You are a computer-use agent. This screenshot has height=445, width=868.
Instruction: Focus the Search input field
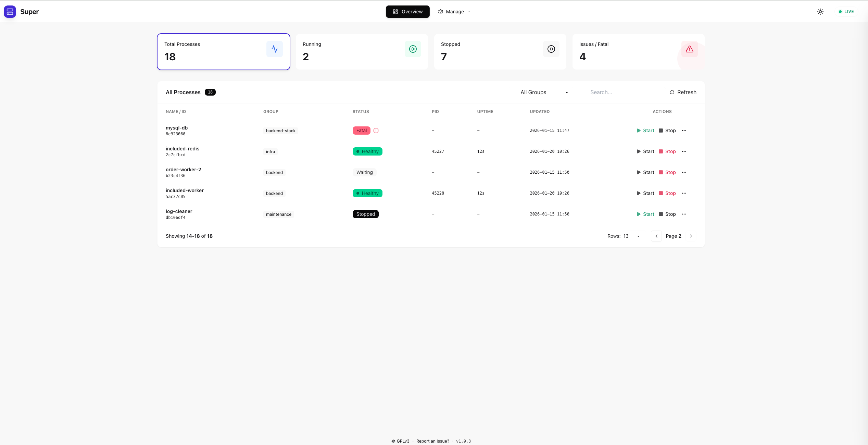(x=623, y=92)
